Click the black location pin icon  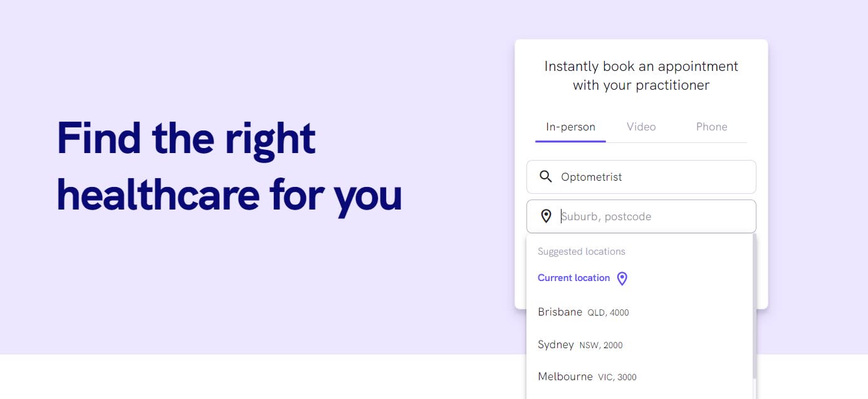(546, 216)
